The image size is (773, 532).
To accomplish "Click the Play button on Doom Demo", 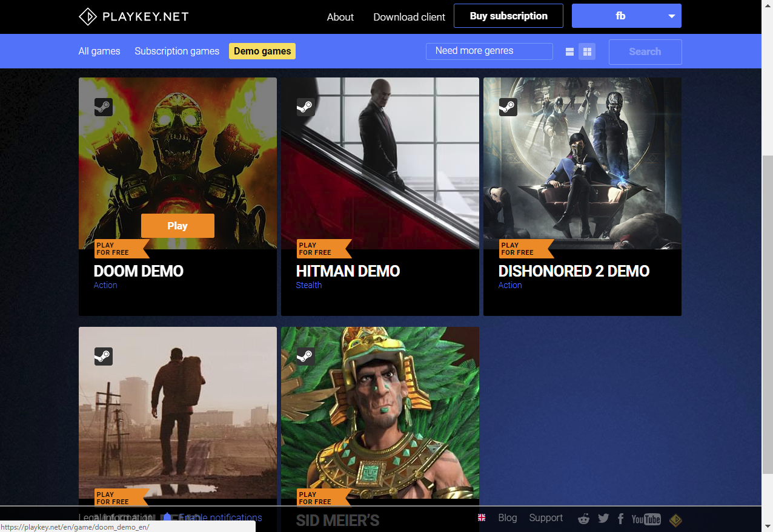I will coord(177,226).
